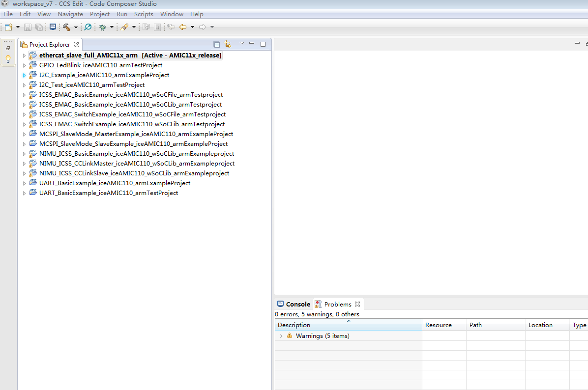588x390 pixels.
Task: Click the Save toolbar icon
Action: (28, 27)
